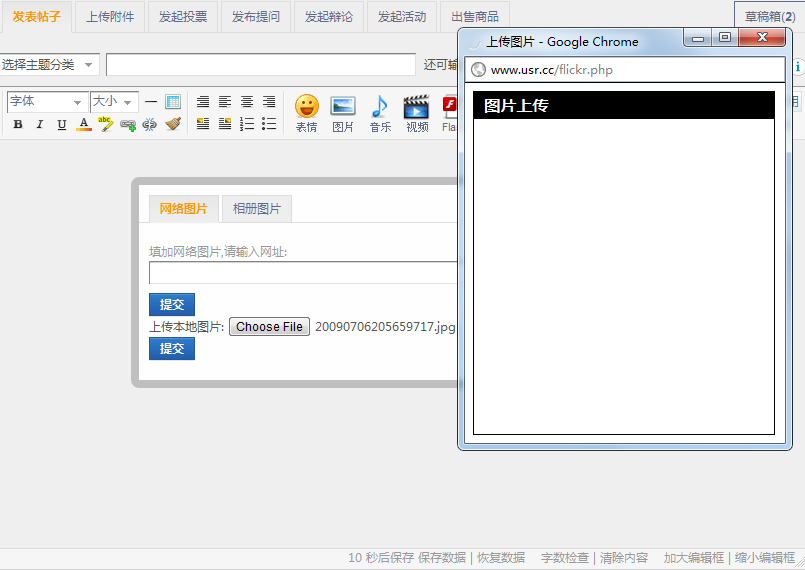Click the post title input field

[261, 65]
